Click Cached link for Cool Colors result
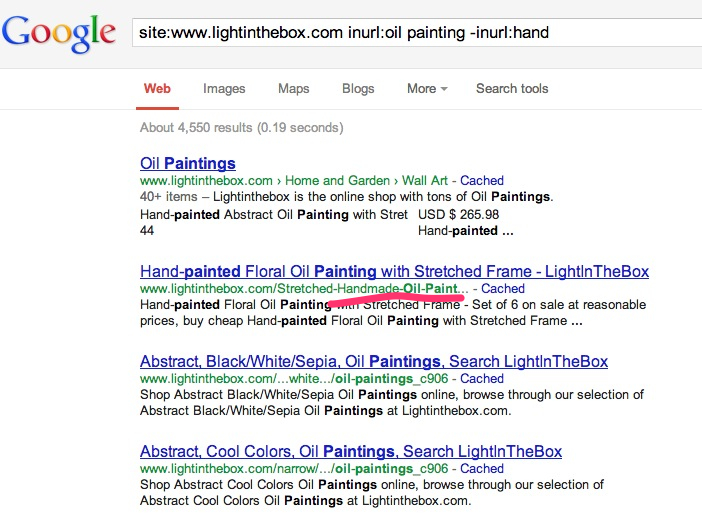The height and width of the screenshot is (521, 702). (x=482, y=469)
